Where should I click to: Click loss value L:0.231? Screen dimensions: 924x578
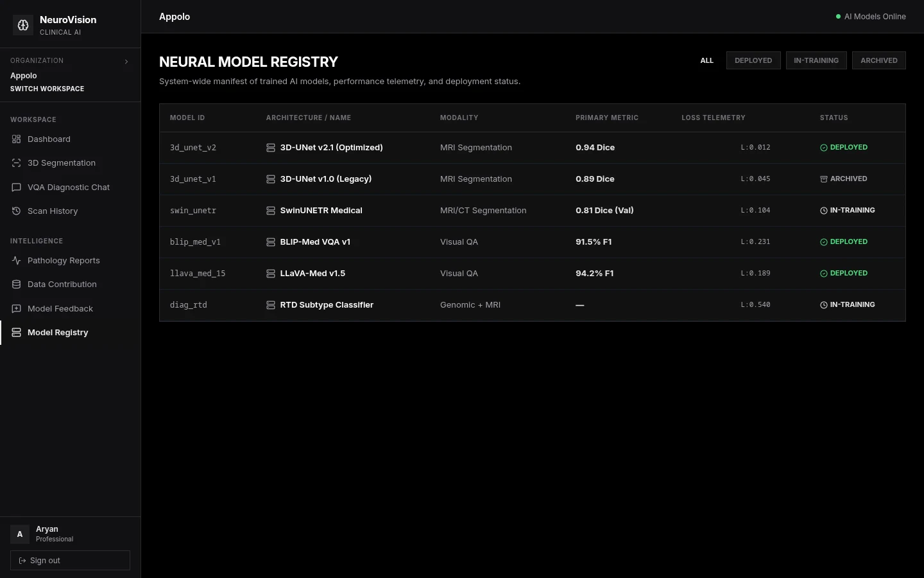pyautogui.click(x=755, y=242)
